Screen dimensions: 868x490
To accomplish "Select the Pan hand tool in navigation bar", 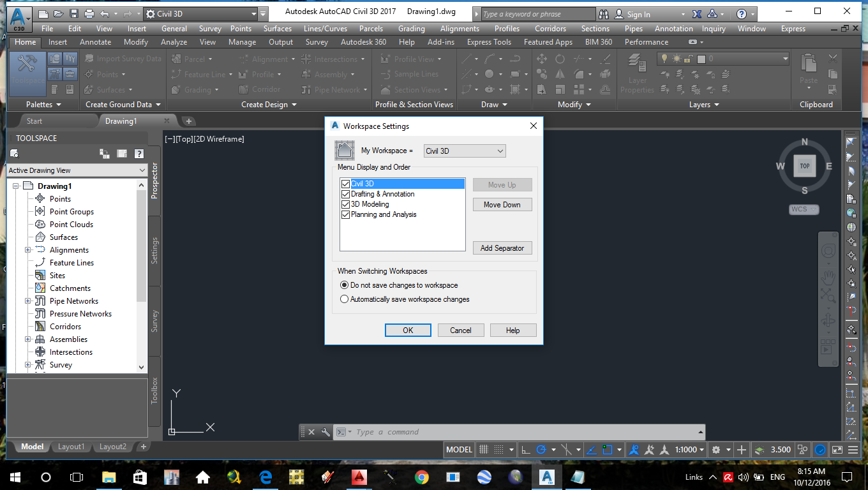I will pyautogui.click(x=828, y=278).
